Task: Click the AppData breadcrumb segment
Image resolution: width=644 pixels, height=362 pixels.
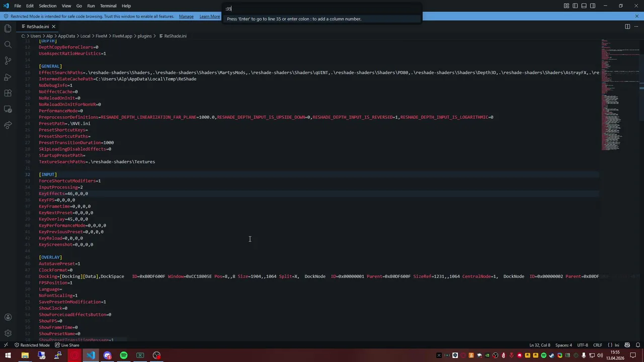Action: [66, 36]
